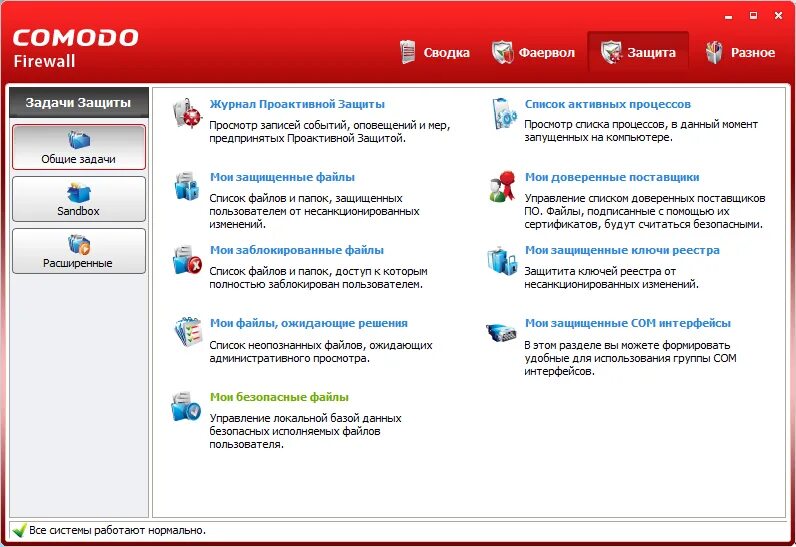
Task: Select the Защита tab
Action: [638, 52]
